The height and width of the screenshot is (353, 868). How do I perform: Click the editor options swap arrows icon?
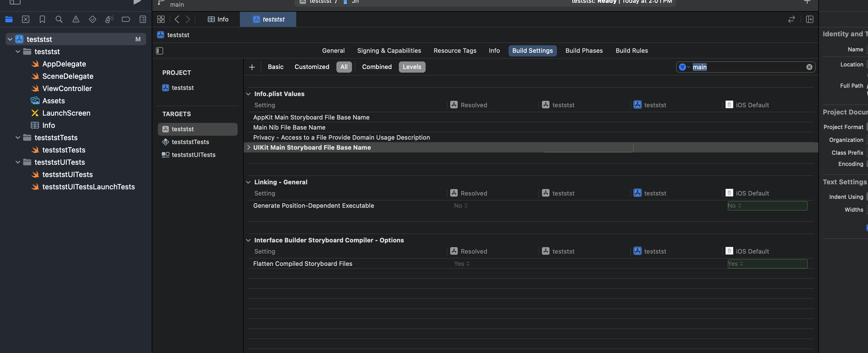pos(792,19)
